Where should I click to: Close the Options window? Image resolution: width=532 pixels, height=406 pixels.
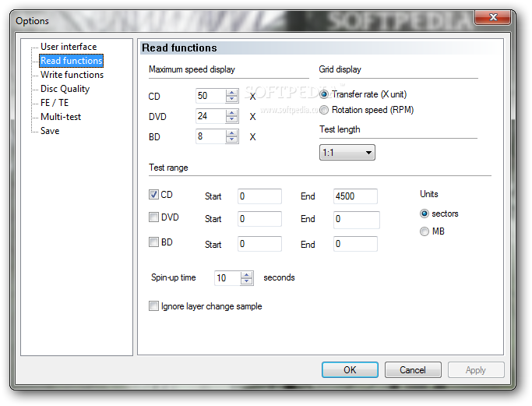click(492, 17)
